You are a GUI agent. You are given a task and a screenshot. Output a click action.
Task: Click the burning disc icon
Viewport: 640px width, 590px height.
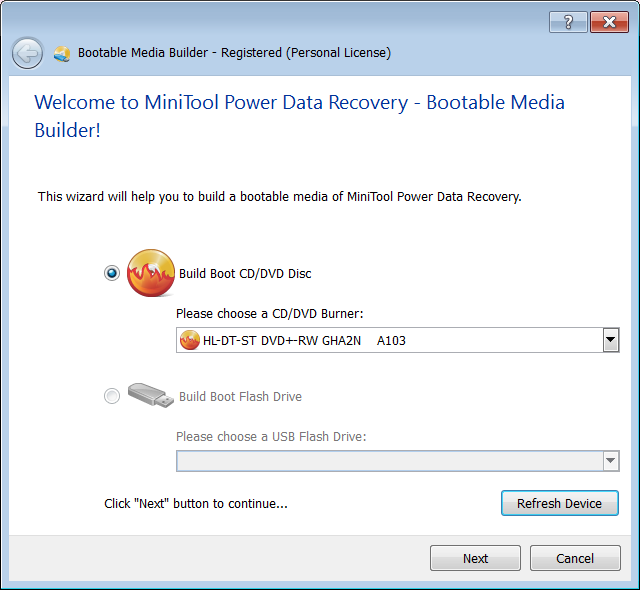click(x=151, y=273)
